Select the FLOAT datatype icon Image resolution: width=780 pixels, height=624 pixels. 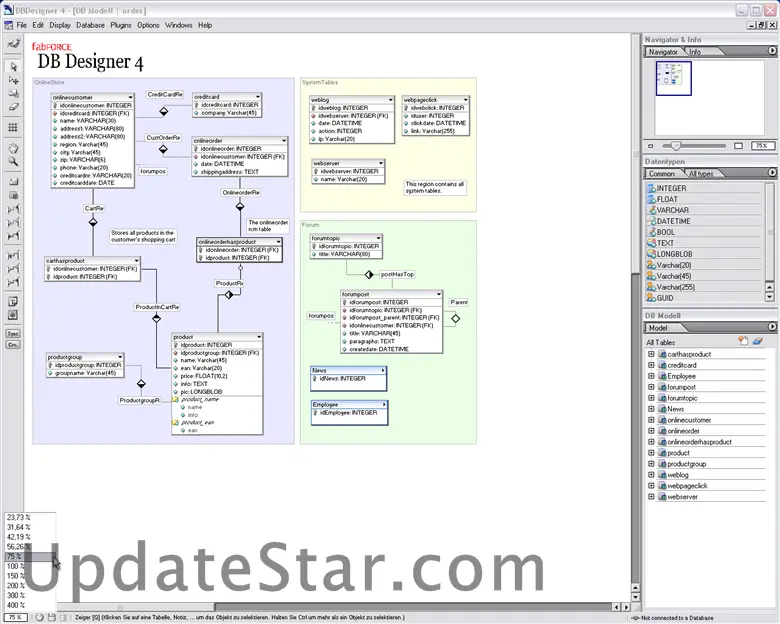tap(651, 199)
